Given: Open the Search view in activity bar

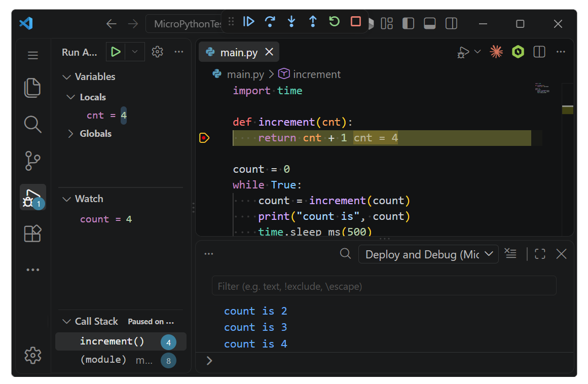Looking at the screenshot, I should (32, 124).
